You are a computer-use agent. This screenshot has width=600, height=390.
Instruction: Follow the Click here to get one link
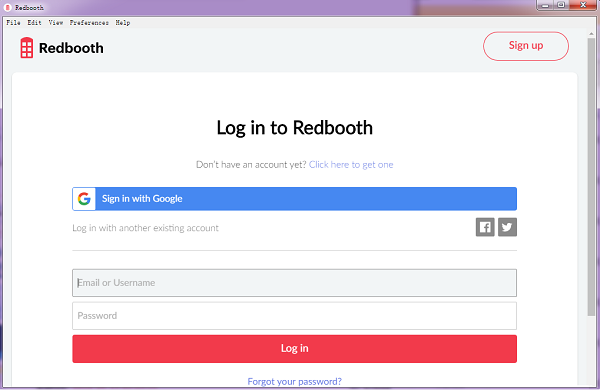pos(351,165)
